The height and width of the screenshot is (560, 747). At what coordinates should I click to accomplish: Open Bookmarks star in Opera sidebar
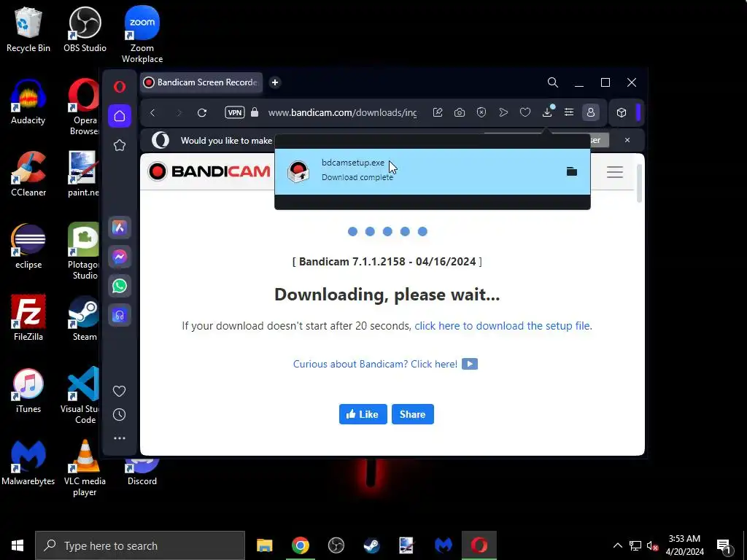[x=120, y=145]
